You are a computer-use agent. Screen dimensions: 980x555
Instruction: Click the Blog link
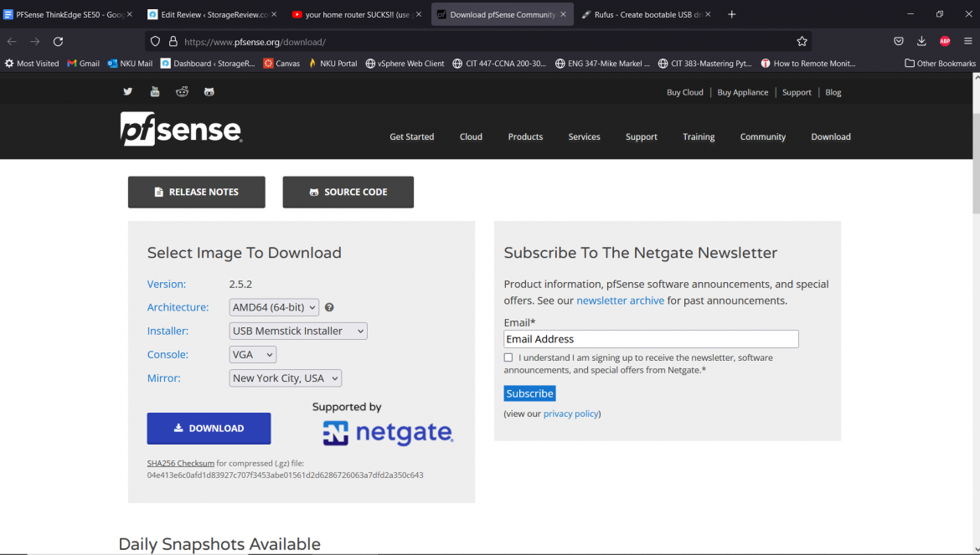(x=833, y=92)
